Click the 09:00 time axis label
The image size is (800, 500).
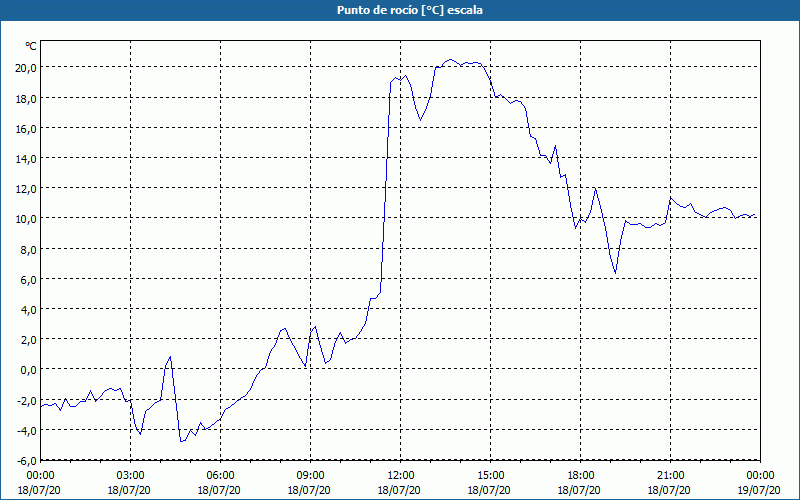click(310, 476)
